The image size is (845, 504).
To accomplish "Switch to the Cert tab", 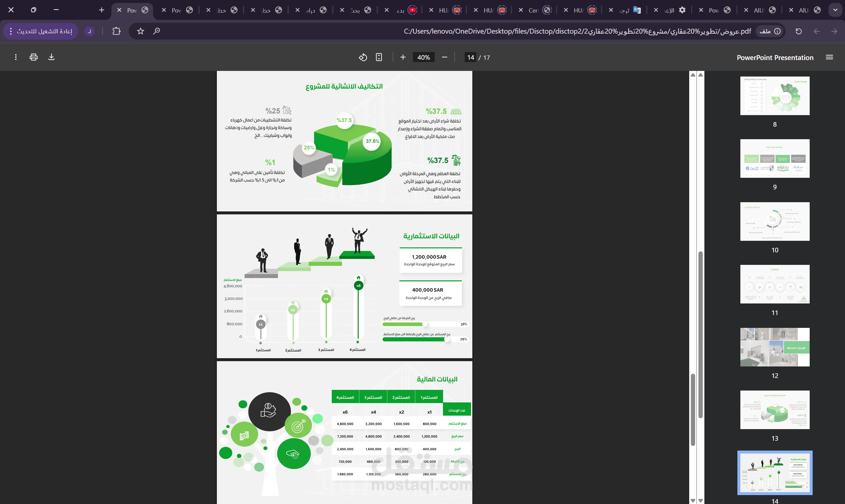I will [533, 10].
